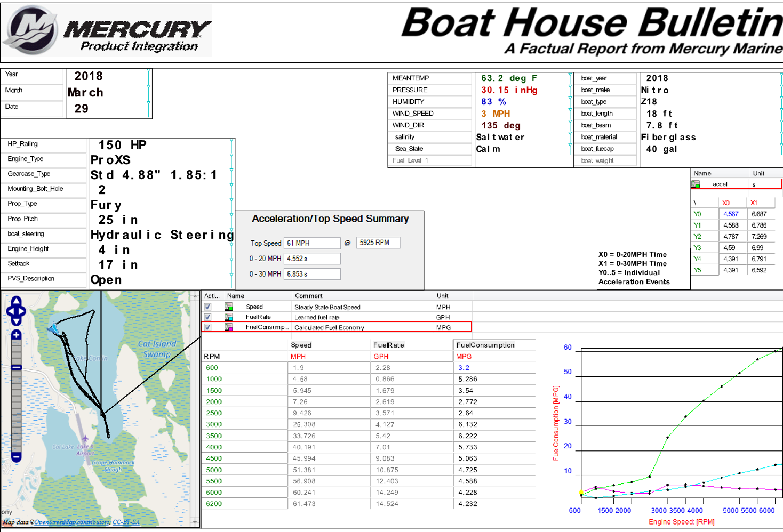
Task: Click fuel rate value 14.524 cell
Action: [x=387, y=504]
